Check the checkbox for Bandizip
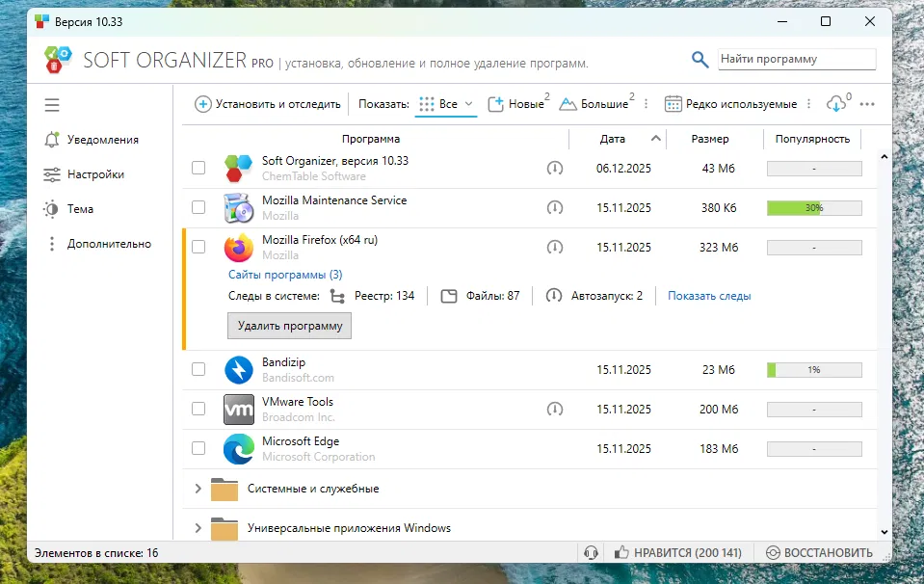The image size is (924, 584). pos(198,369)
